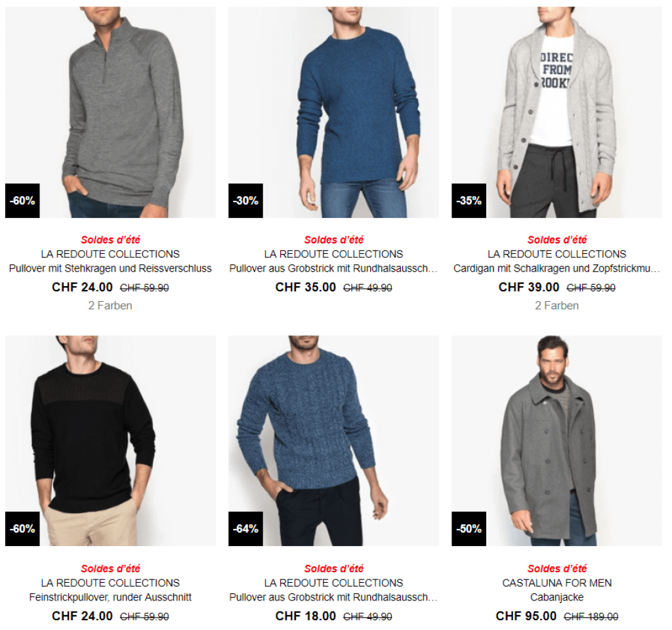This screenshot has width=672, height=630.
Task: Click 'Soldes d'été' label above Cabanjacke
Action: point(556,569)
